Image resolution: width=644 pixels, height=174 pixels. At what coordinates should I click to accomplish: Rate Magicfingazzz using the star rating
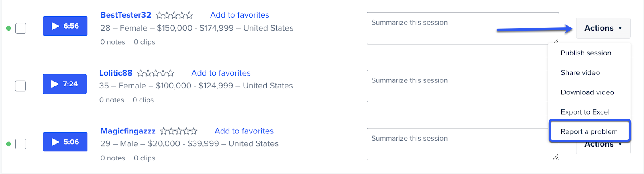[x=179, y=131]
